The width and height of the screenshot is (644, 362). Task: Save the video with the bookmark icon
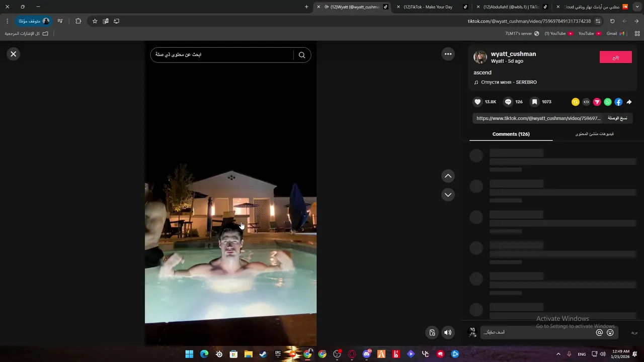pos(534,102)
